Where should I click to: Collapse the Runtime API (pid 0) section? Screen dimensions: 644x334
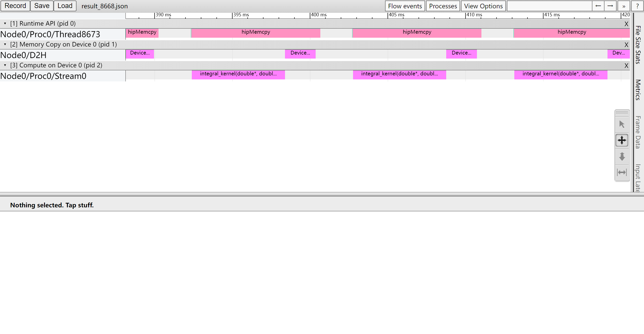click(x=5, y=23)
